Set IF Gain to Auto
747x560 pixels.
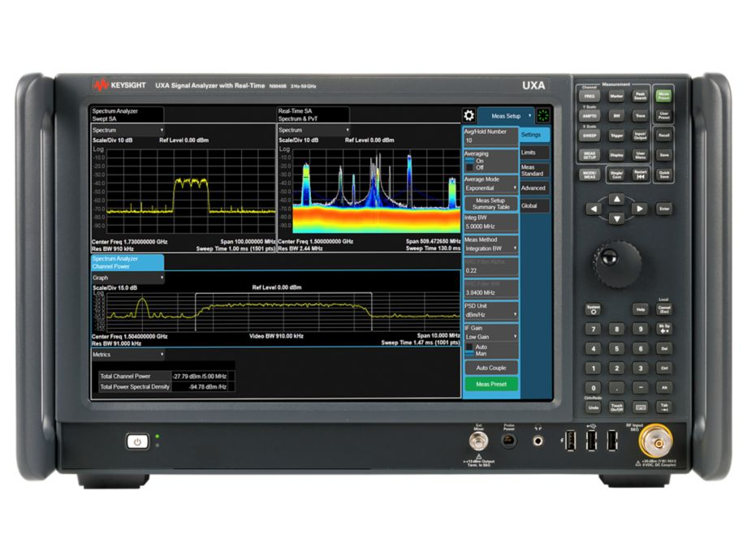(x=477, y=347)
